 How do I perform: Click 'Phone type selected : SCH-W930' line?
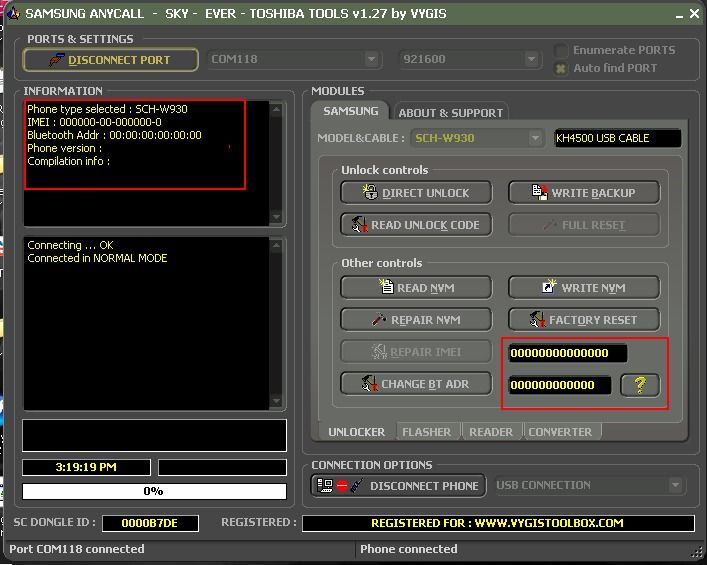(107, 109)
